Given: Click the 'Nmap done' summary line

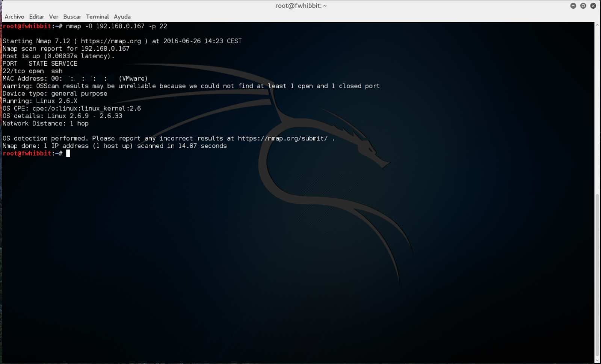Looking at the screenshot, I should pos(115,146).
